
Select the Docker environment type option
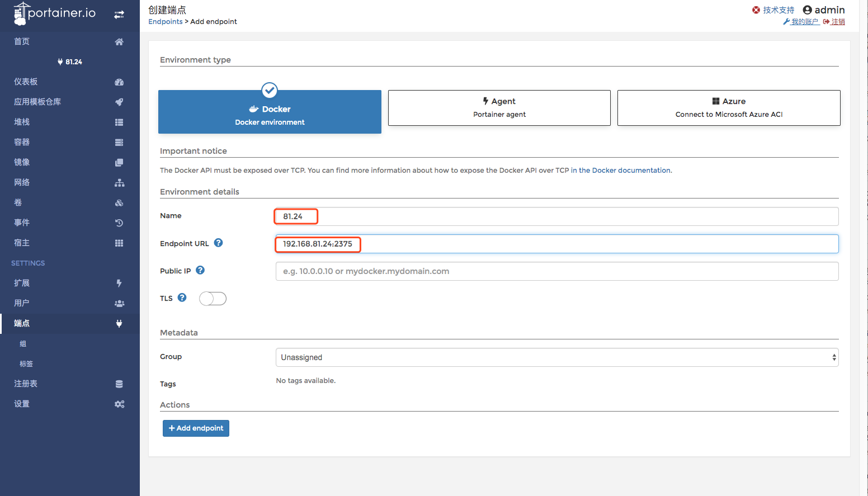click(x=270, y=112)
